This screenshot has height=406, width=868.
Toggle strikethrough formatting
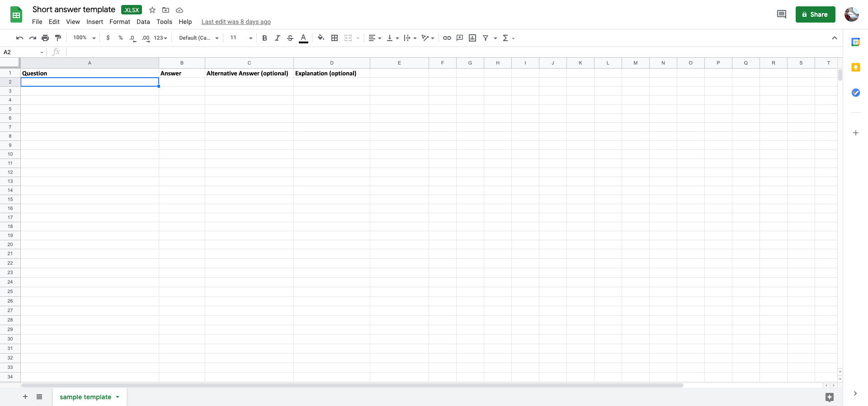click(290, 38)
